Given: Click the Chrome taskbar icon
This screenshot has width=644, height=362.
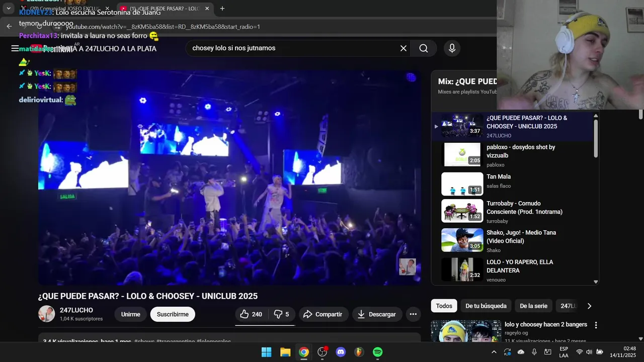Looking at the screenshot, I should coord(304,352).
